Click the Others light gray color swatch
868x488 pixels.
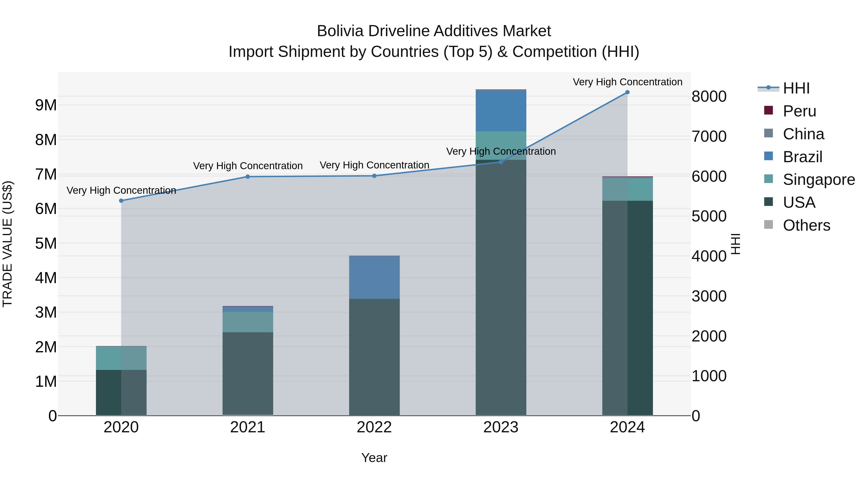769,224
